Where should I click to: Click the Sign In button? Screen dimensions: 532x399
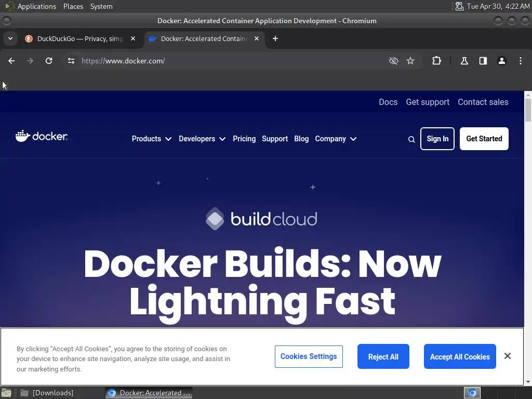437,139
